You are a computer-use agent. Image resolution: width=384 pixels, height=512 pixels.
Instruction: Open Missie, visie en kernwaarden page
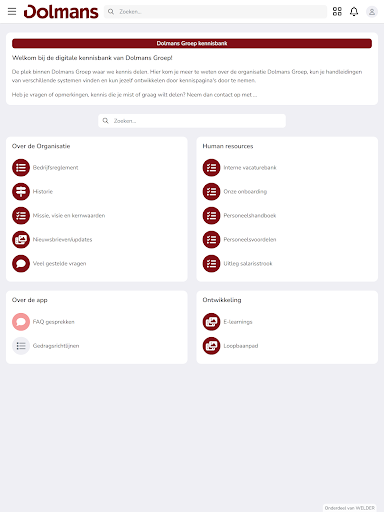(x=69, y=216)
